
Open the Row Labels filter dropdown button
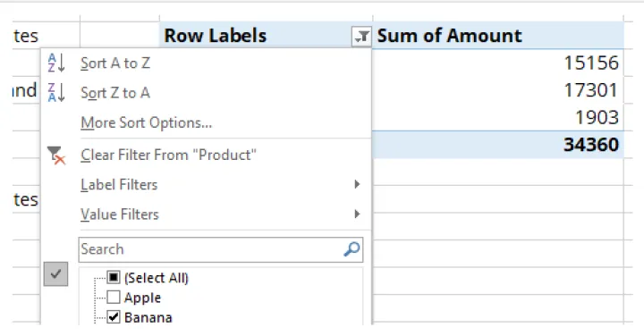coord(361,36)
